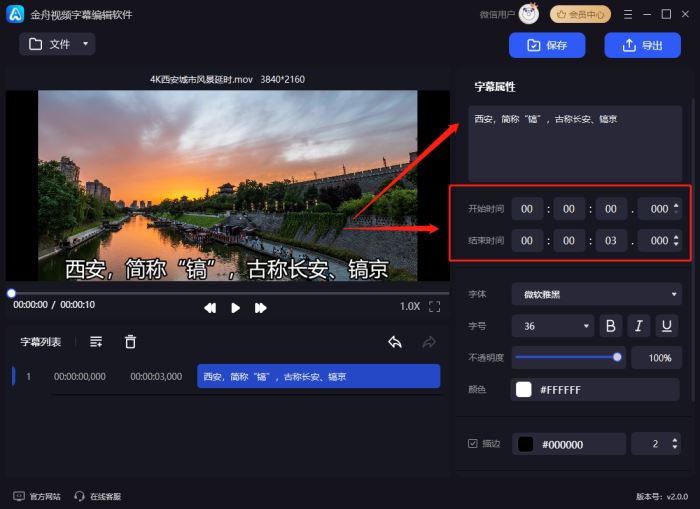This screenshot has height=509, width=700.
Task: Play the video
Action: click(x=235, y=308)
